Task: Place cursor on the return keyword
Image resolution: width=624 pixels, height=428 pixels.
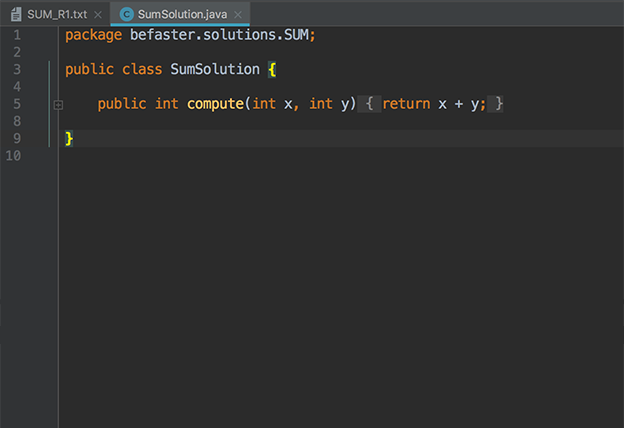Action: coord(405,104)
